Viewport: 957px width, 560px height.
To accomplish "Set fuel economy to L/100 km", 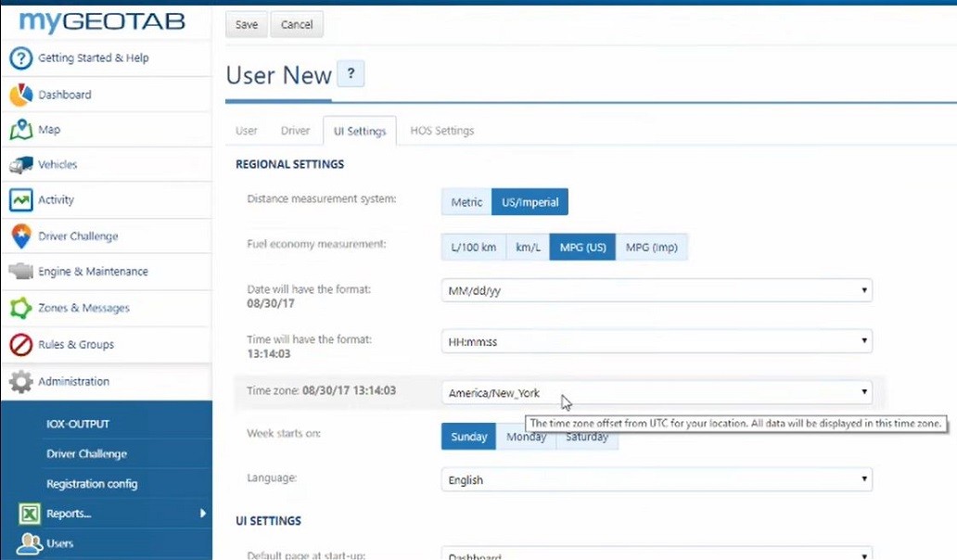I will pyautogui.click(x=473, y=248).
